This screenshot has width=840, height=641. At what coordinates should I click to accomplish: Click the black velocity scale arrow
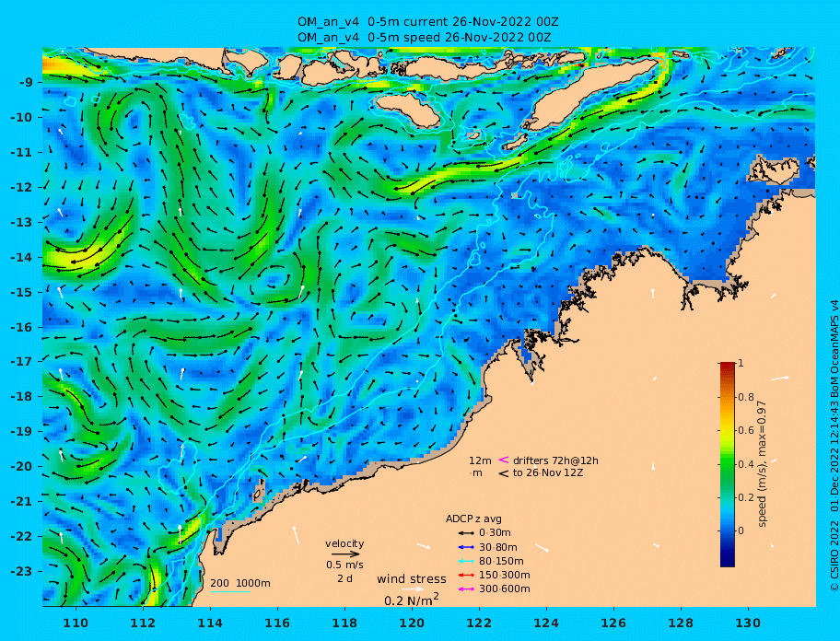[x=345, y=554]
